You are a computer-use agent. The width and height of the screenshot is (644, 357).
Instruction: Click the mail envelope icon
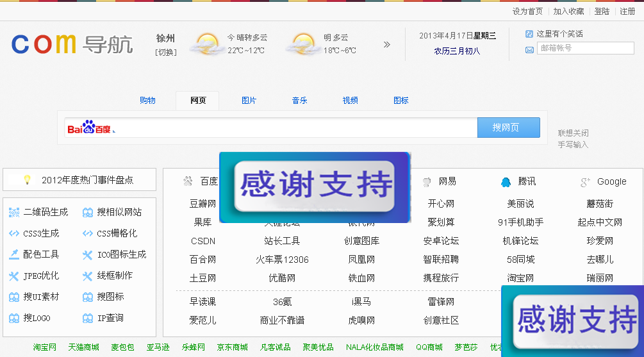pyautogui.click(x=529, y=50)
